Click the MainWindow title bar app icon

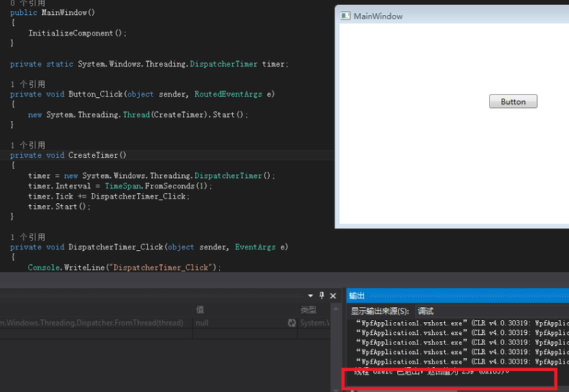pos(345,16)
